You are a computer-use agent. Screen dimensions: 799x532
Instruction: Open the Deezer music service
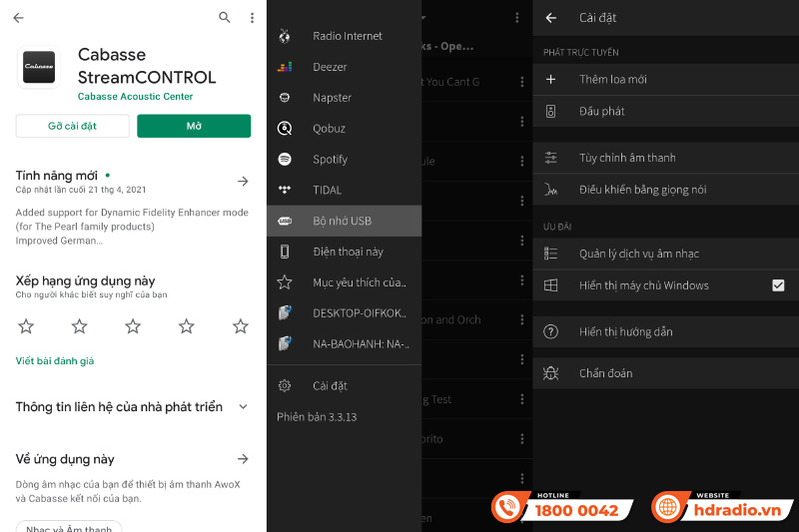click(x=330, y=67)
